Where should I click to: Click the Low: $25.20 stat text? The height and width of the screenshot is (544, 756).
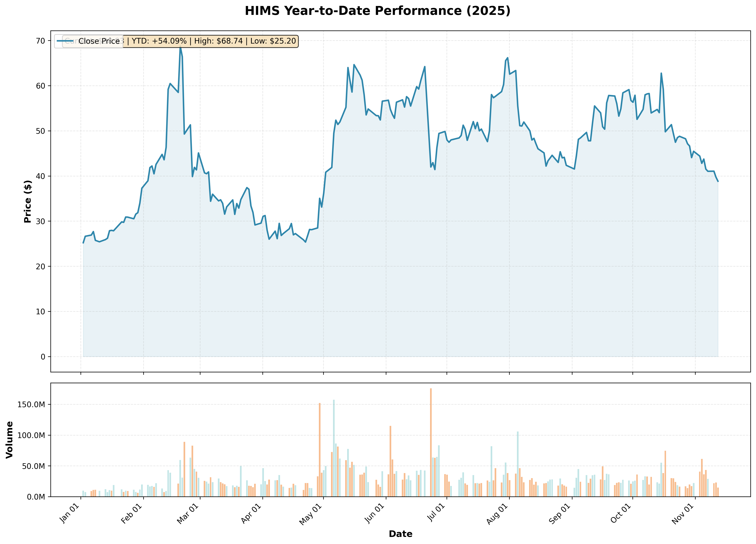point(273,41)
